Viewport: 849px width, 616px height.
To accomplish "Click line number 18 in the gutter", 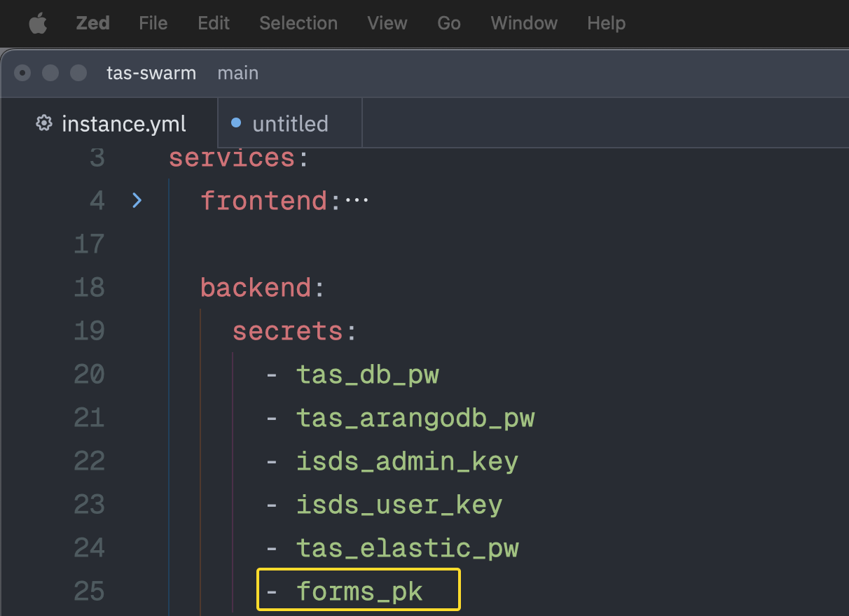I will pyautogui.click(x=89, y=288).
